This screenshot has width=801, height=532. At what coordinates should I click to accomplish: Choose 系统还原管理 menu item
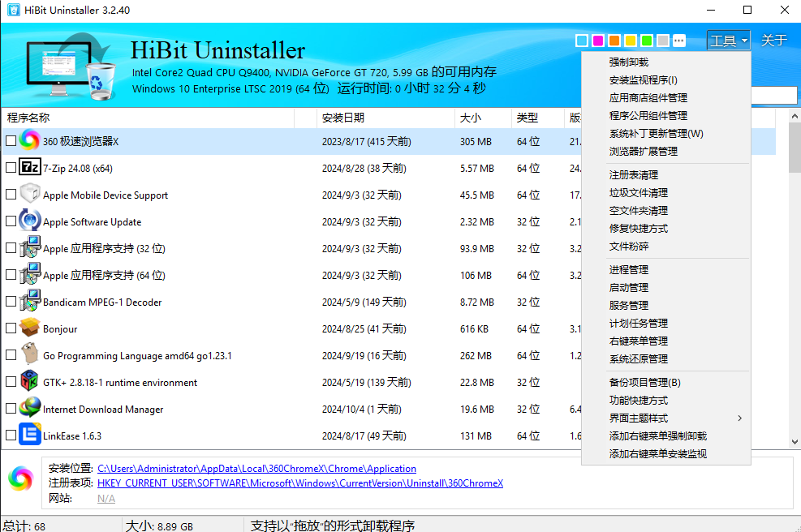click(x=638, y=359)
